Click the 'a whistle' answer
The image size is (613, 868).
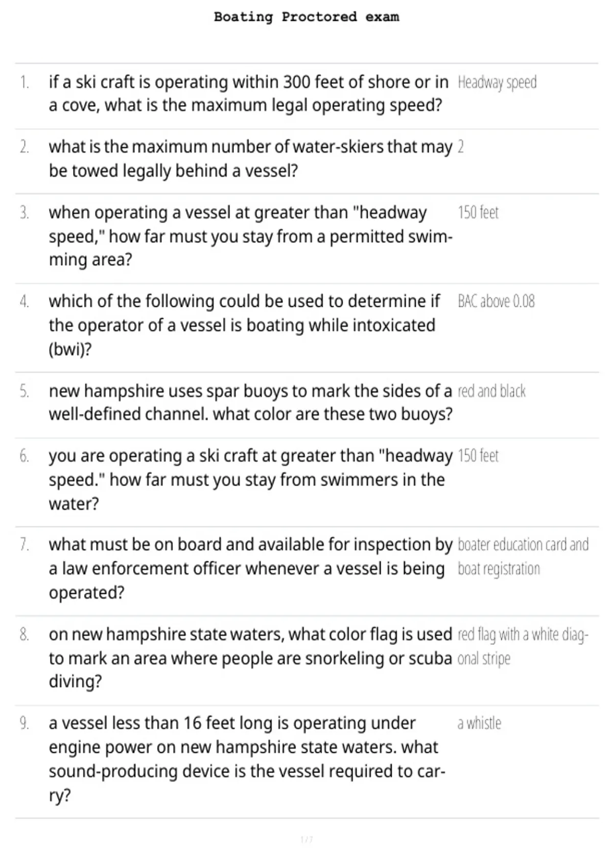tap(479, 723)
